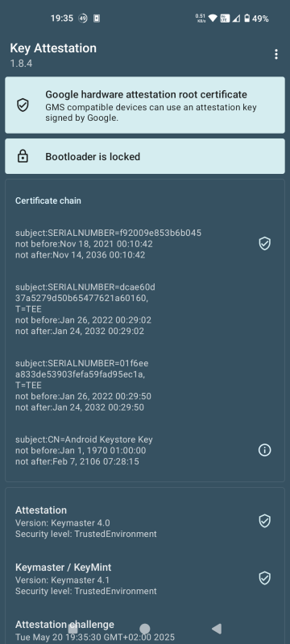Viewport: 290px width, 644px height.
Task: Tap the Bootloader is locked card
Action: tap(144, 156)
